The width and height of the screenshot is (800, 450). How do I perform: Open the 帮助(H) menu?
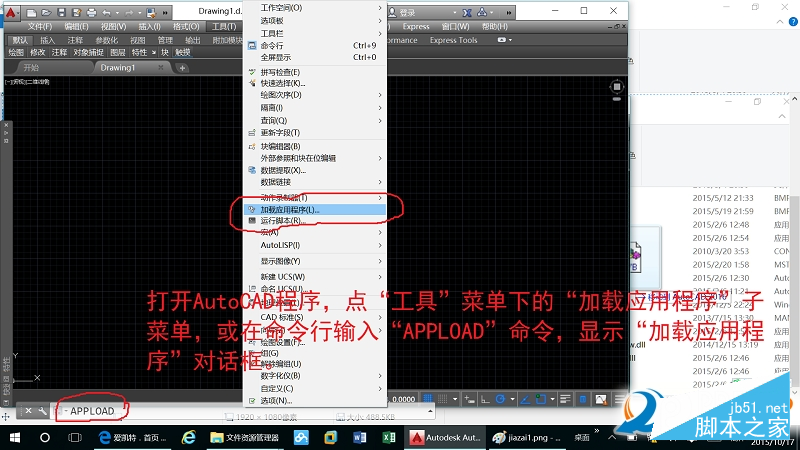click(x=494, y=27)
